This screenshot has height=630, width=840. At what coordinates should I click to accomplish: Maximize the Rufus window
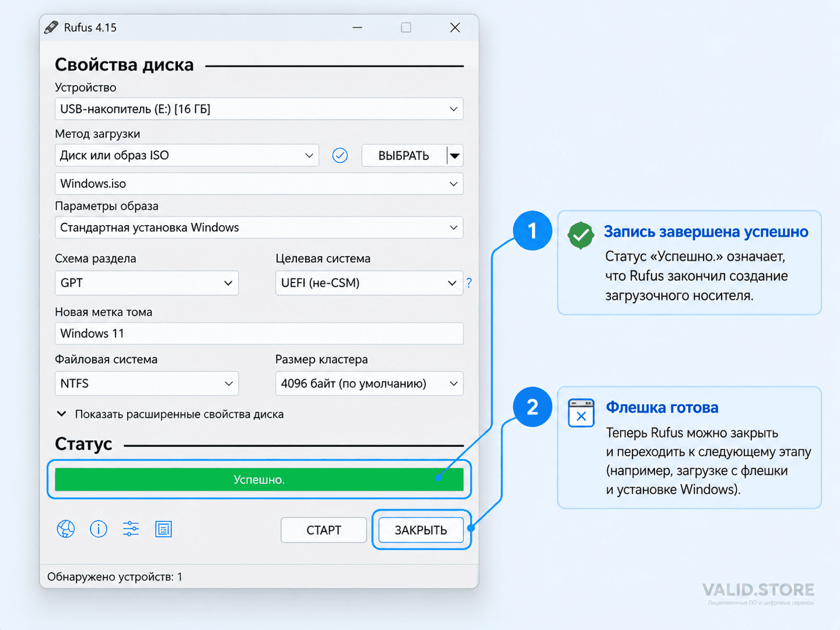click(x=406, y=27)
